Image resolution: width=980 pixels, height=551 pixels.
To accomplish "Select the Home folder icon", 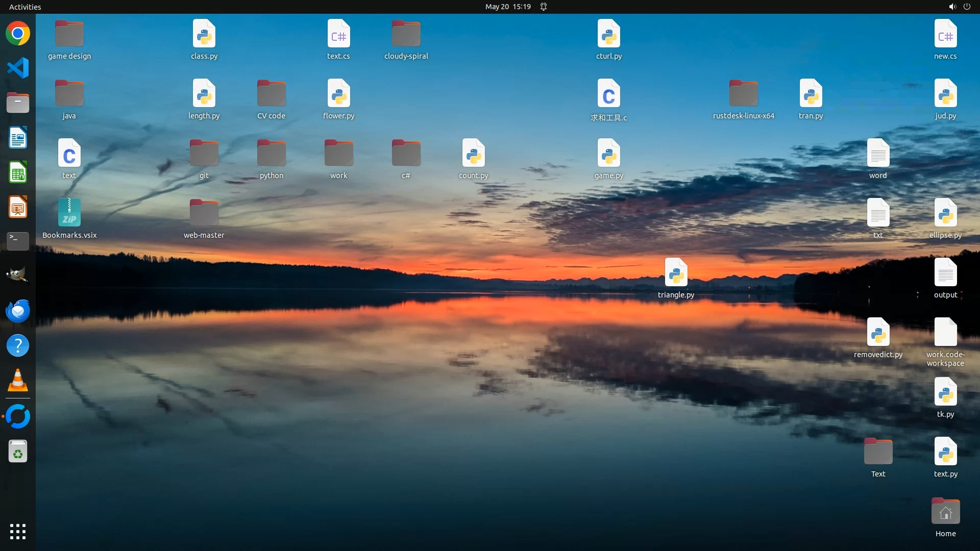I will (x=945, y=512).
